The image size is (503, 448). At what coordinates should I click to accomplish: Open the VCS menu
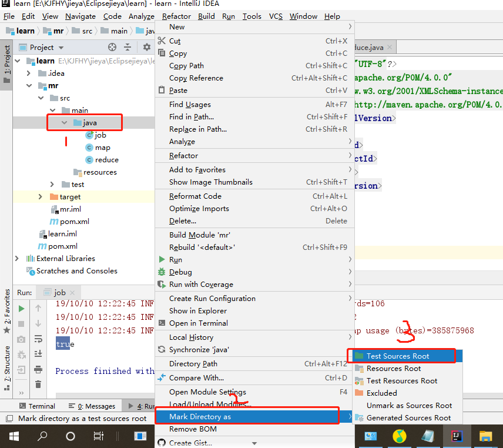(x=276, y=16)
